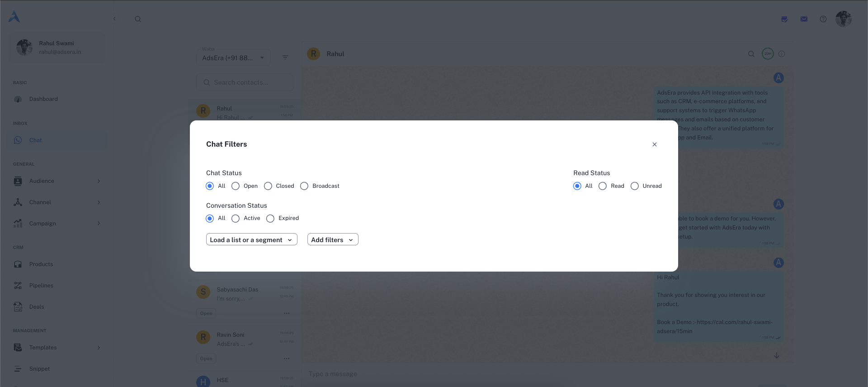
Task: Open the Load a list or segment dropdown
Action: click(251, 240)
